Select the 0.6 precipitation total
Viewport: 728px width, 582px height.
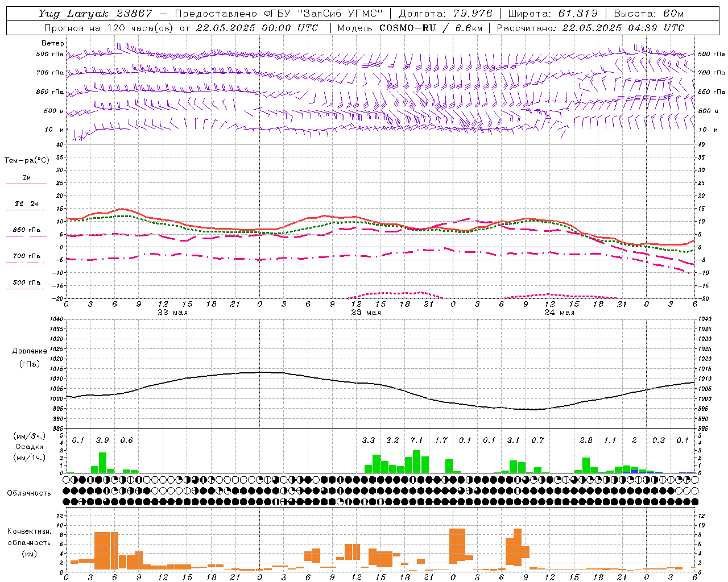pyautogui.click(x=127, y=440)
